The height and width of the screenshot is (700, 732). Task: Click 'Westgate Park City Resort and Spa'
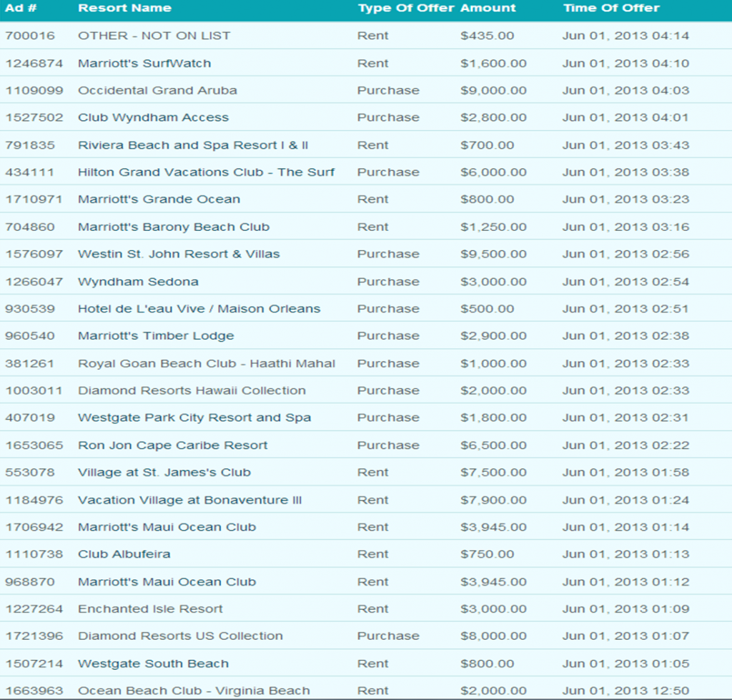(194, 418)
